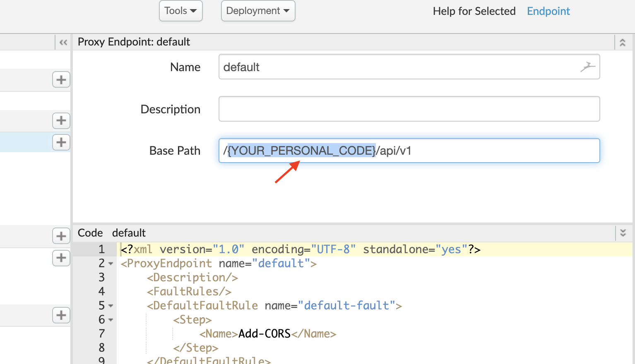635x364 pixels.
Task: Open the Endpoint help link
Action: pos(548,11)
